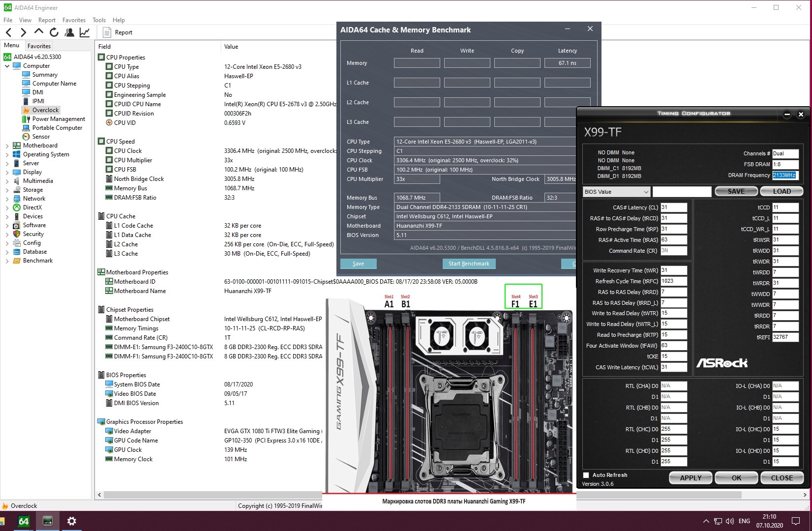Viewport: 812px width, 531px height.
Task: Click the Refresh Cycle Time (tRFC) field
Action: coord(673,281)
